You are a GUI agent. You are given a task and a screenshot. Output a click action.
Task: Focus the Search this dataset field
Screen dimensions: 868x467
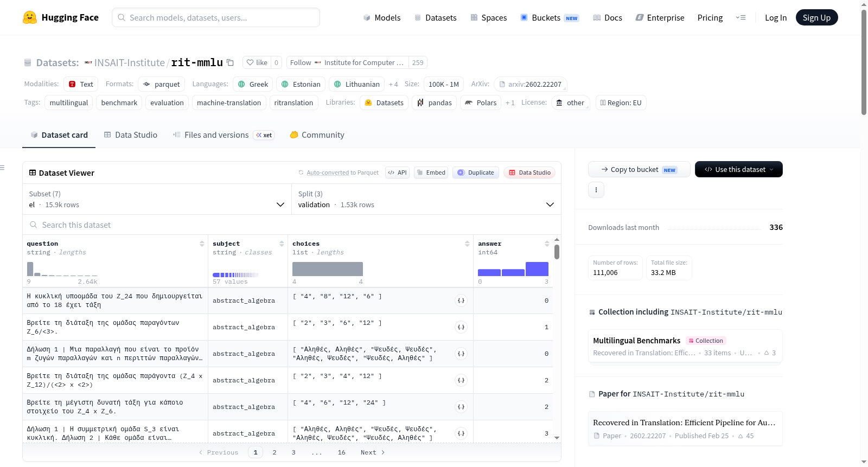[x=292, y=225]
